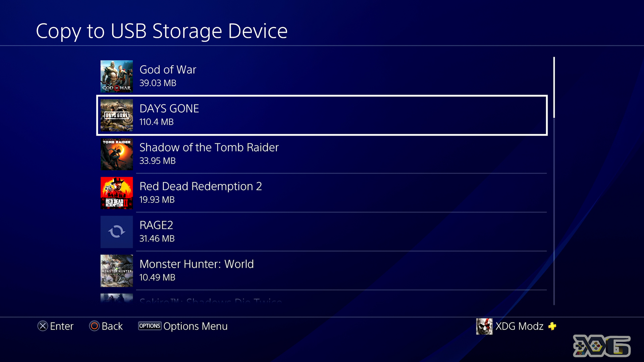The height and width of the screenshot is (362, 644).
Task: Click the PlayStation Plus yellow cross icon
Action: pos(552,326)
